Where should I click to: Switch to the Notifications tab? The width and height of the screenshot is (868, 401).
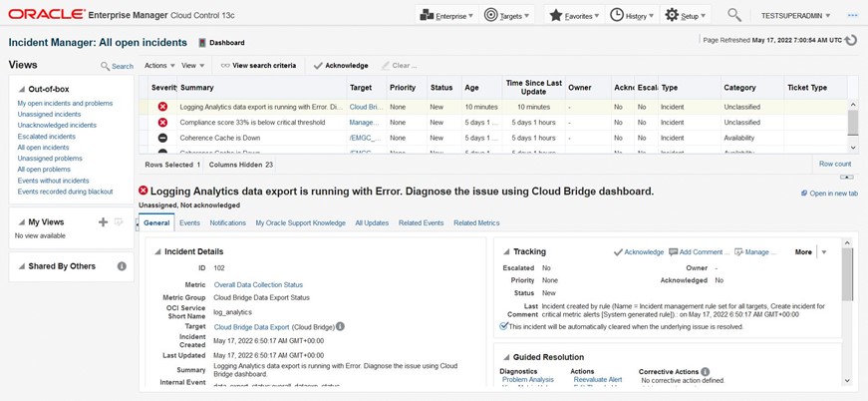(x=227, y=222)
